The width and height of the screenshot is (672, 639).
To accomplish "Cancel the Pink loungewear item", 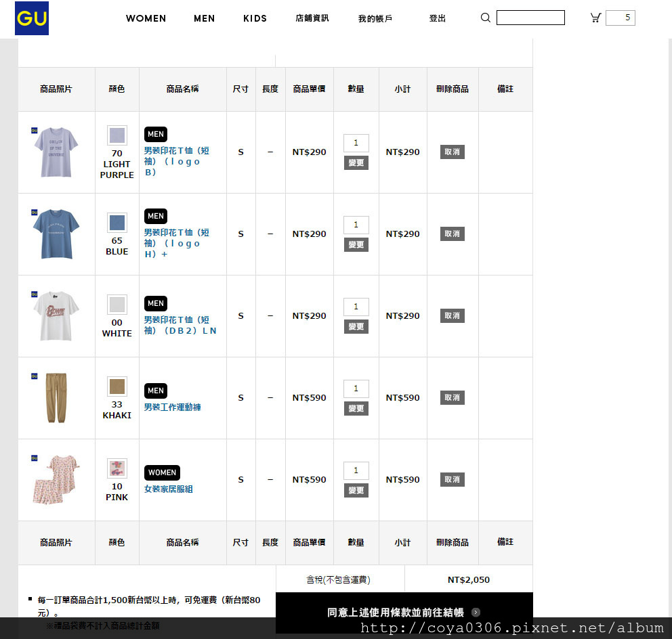I will coord(452,480).
